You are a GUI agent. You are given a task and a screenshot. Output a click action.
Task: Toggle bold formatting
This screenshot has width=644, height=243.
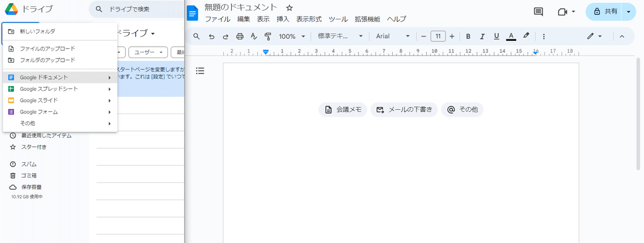(468, 36)
